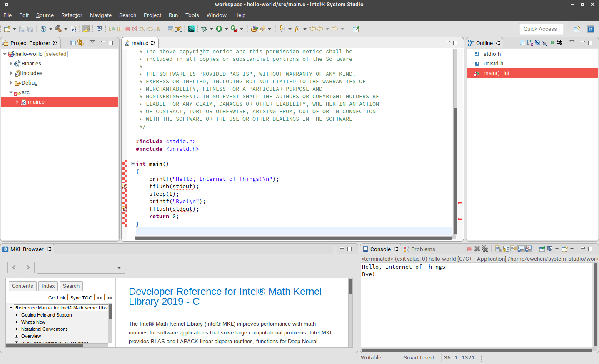The width and height of the screenshot is (599, 364).
Task: Click the Build hammer icon in toolbar
Action: click(x=58, y=29)
